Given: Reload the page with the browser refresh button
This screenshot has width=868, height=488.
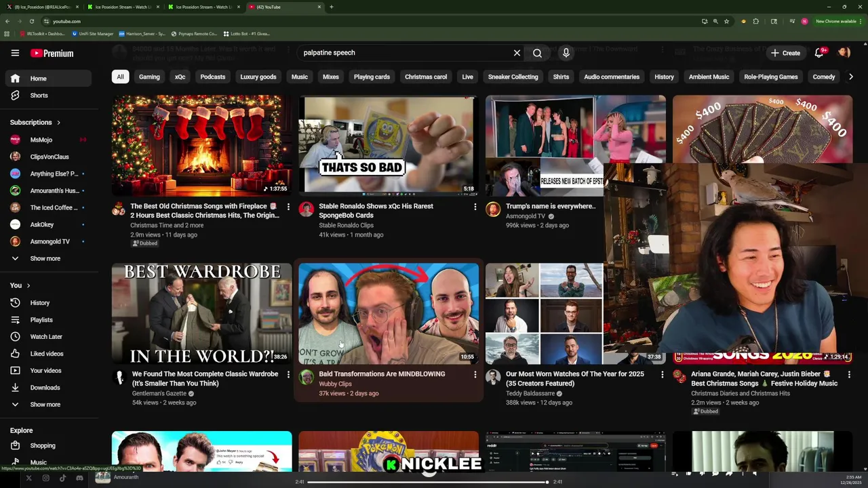Looking at the screenshot, I should click(31, 21).
